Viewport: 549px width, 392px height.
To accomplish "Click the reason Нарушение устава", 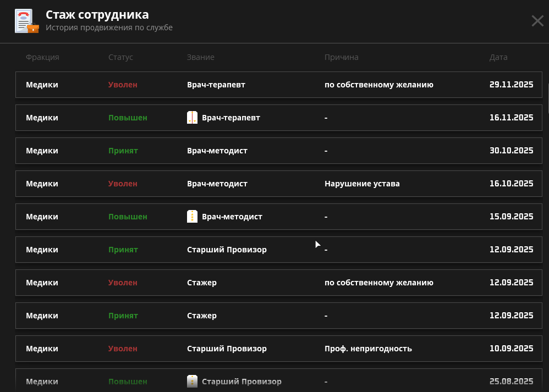I will pos(362,184).
